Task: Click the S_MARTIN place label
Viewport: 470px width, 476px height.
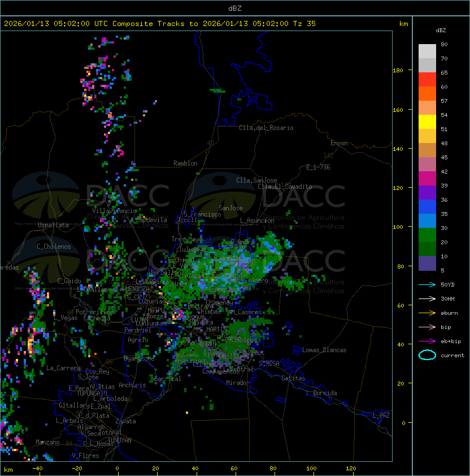Action: 214,330
